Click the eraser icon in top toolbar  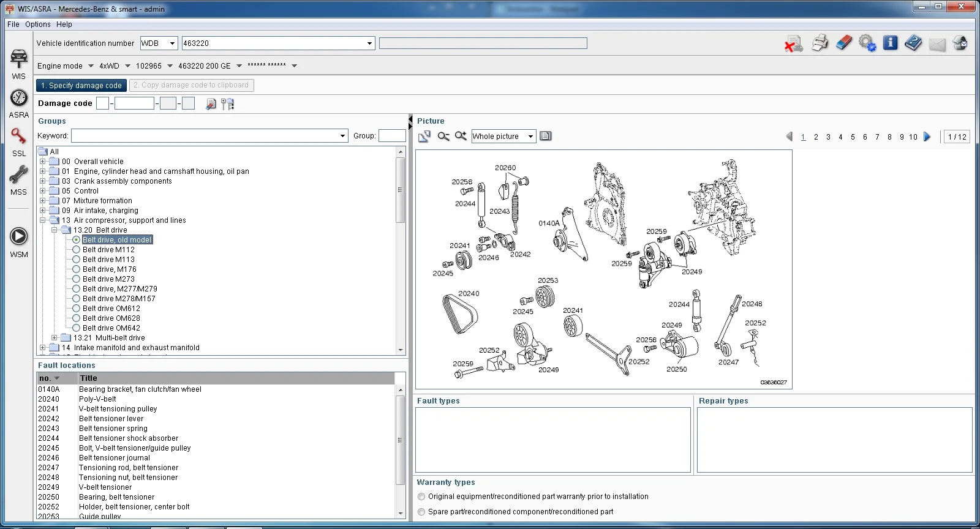tap(843, 43)
